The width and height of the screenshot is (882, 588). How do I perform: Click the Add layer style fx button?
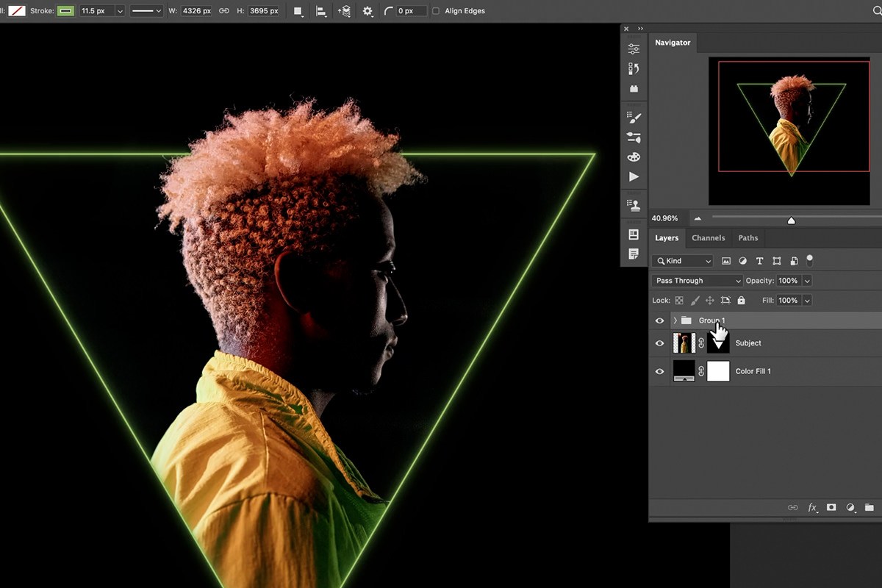pyautogui.click(x=813, y=507)
